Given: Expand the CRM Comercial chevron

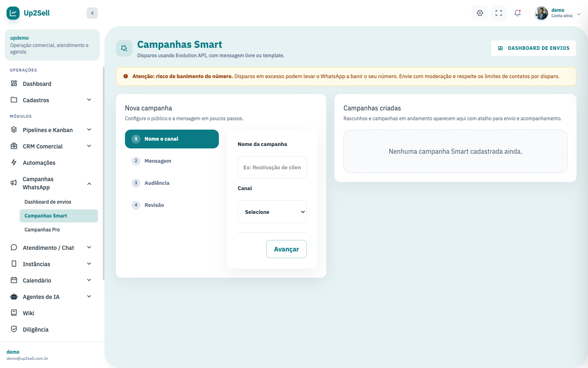Looking at the screenshot, I should (89, 146).
